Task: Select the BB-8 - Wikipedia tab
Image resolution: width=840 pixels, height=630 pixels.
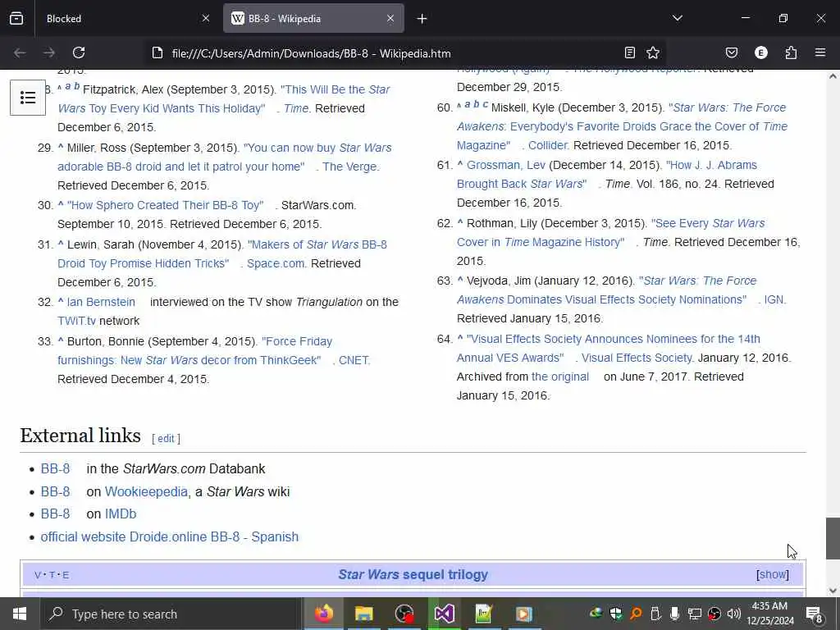Action: click(x=313, y=18)
